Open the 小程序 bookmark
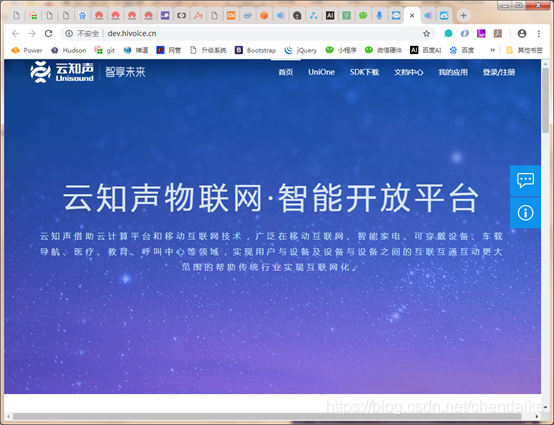The height and width of the screenshot is (425, 554). click(x=341, y=50)
